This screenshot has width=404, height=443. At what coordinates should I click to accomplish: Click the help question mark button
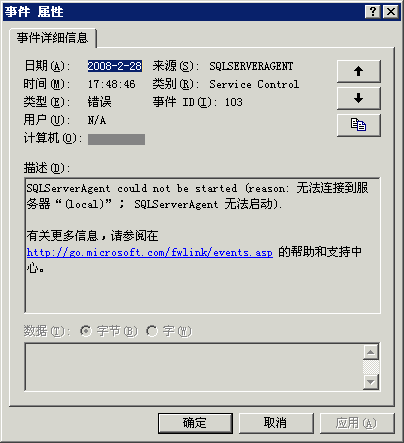click(373, 12)
